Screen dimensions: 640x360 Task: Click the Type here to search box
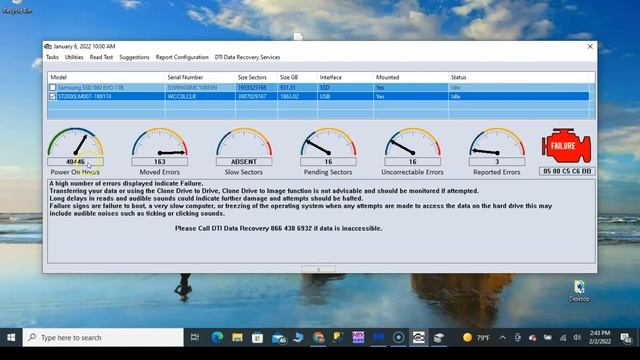103,338
